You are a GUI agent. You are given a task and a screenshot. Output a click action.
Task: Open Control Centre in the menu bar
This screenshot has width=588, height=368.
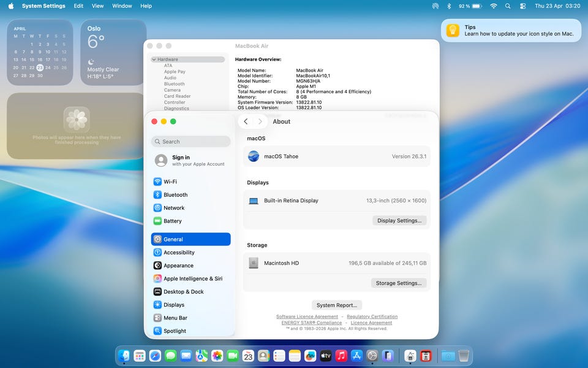pos(522,6)
